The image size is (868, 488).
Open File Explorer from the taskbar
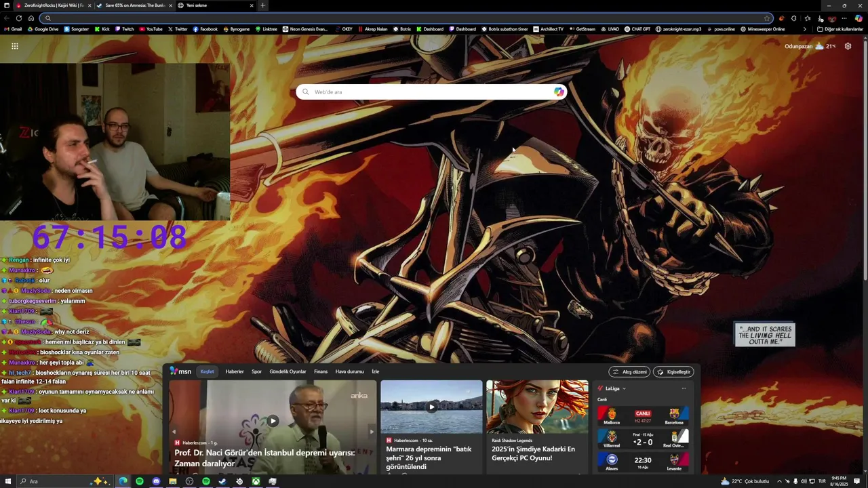pyautogui.click(x=173, y=481)
